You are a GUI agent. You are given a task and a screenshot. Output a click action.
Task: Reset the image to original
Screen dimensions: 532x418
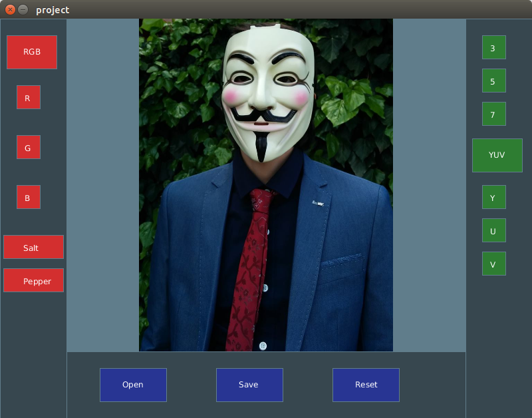click(x=366, y=385)
